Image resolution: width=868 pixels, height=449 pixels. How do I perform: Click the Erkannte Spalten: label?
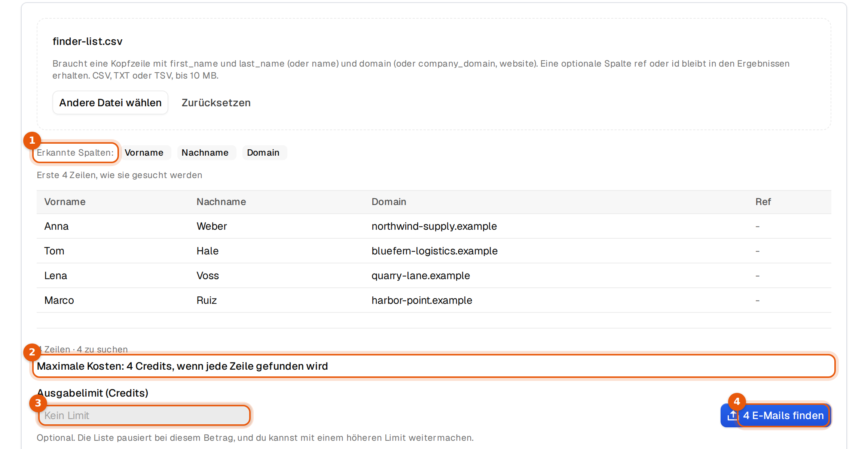(75, 153)
